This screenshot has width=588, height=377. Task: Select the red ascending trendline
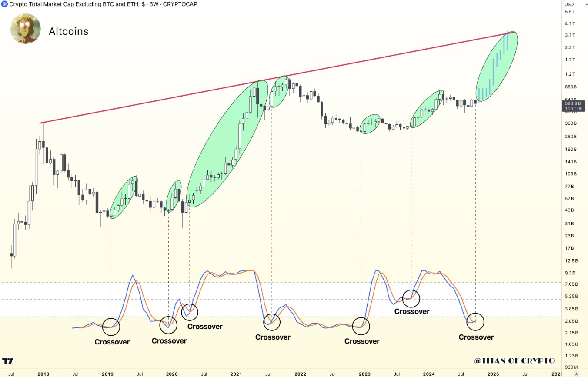tap(277, 77)
